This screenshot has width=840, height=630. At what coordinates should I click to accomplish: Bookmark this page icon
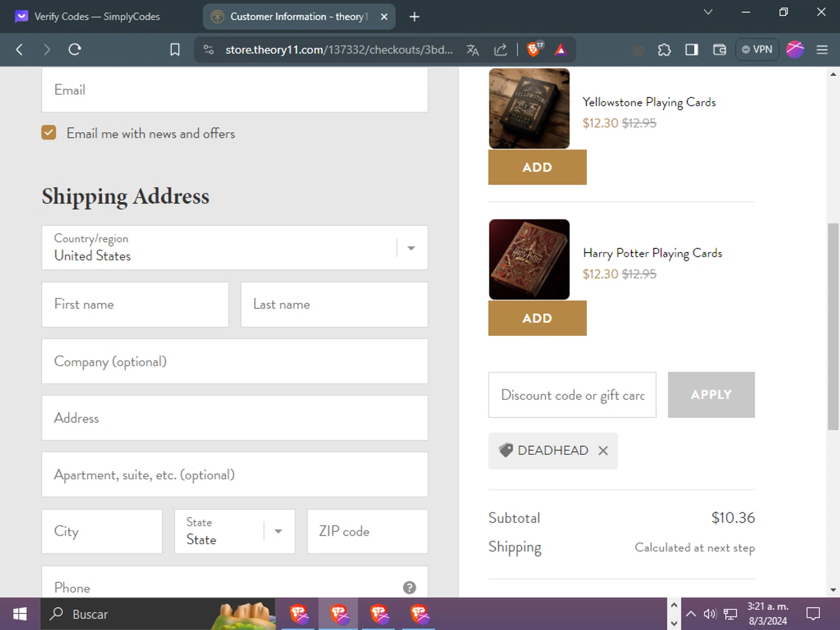tap(175, 49)
